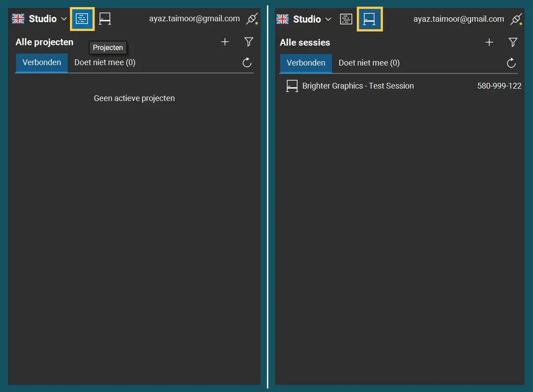
Task: Click ayaz.taimoor@gmail.com account in right panel
Action: (x=459, y=19)
